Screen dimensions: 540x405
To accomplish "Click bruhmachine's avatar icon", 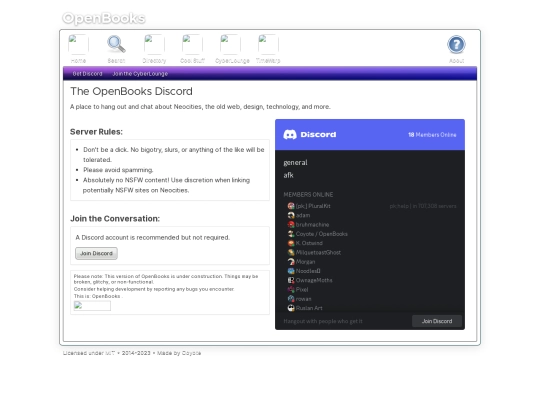I will click(x=291, y=225).
